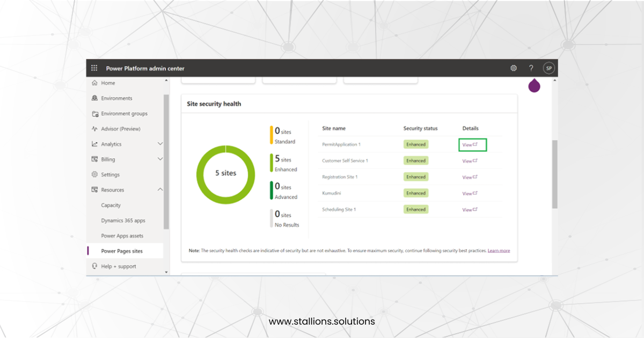Click the sidebar scroll down arrow
This screenshot has height=338, width=644.
pos(166,272)
